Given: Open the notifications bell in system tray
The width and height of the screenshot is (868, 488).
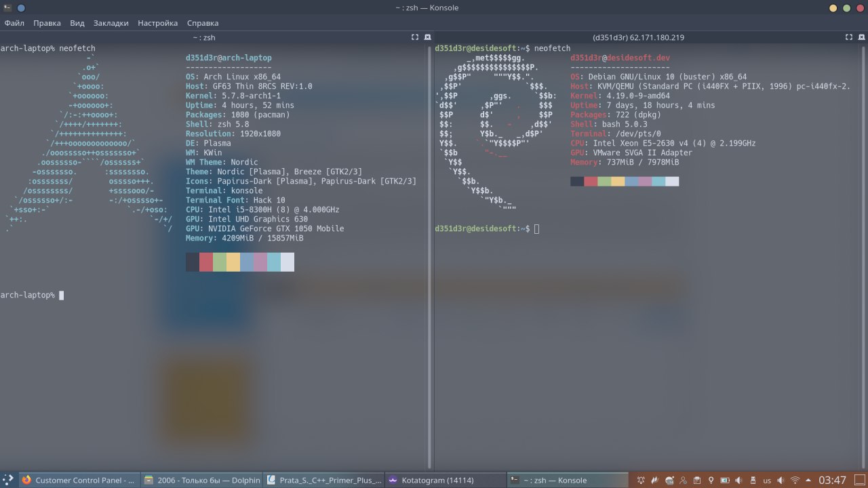Looking at the screenshot, I should point(641,480).
